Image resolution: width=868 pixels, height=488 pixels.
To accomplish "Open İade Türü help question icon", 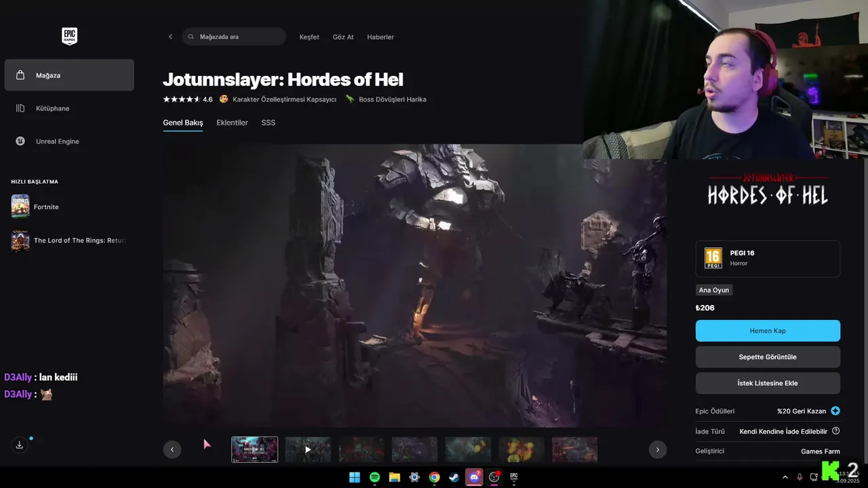I will pos(835,431).
